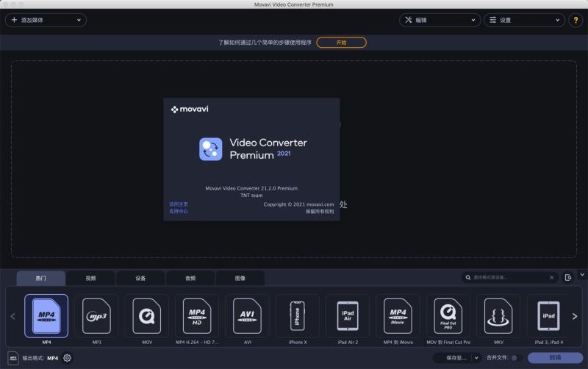The image size is (588, 369).
Task: Switch to the Audio (音频) tab
Action: click(x=190, y=279)
